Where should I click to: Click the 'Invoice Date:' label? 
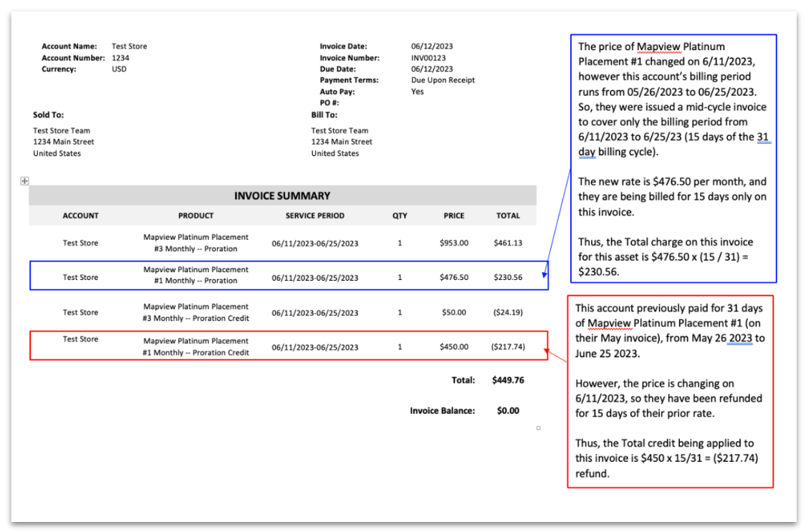pyautogui.click(x=343, y=47)
